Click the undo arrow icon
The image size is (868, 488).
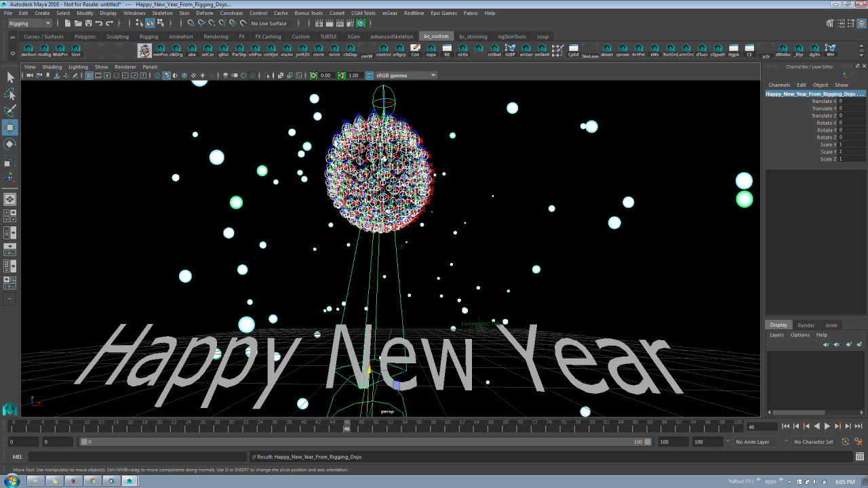(x=99, y=23)
